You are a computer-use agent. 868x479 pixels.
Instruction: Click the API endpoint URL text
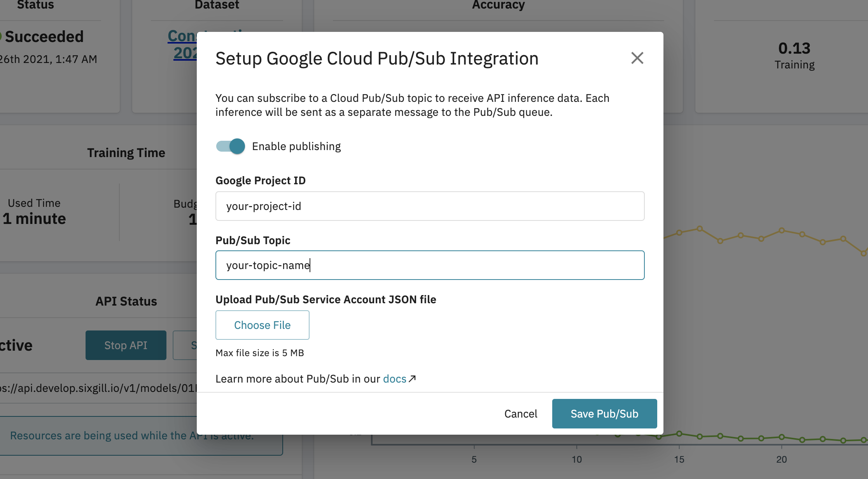point(98,388)
